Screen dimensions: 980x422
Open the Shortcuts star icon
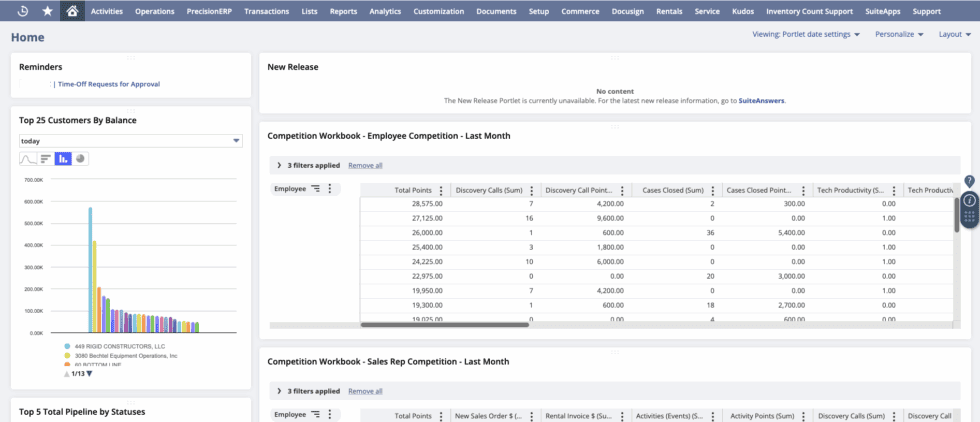(x=48, y=11)
